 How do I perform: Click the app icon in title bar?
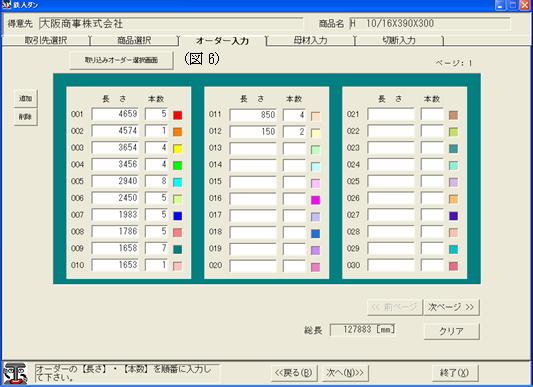click(6, 5)
